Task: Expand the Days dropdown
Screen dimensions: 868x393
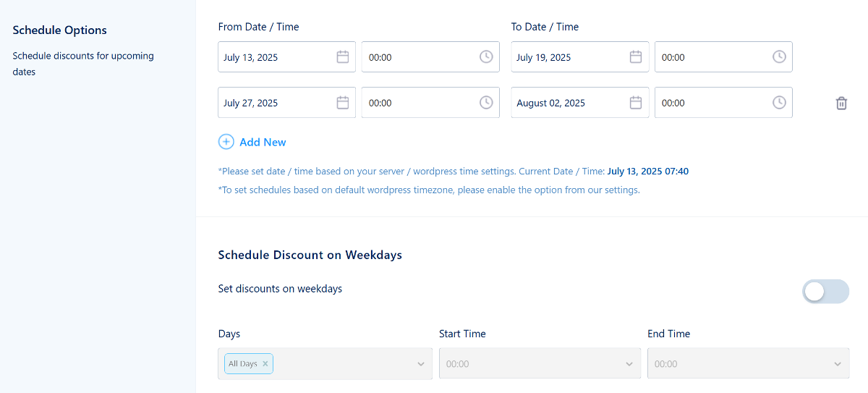Action: [420, 364]
